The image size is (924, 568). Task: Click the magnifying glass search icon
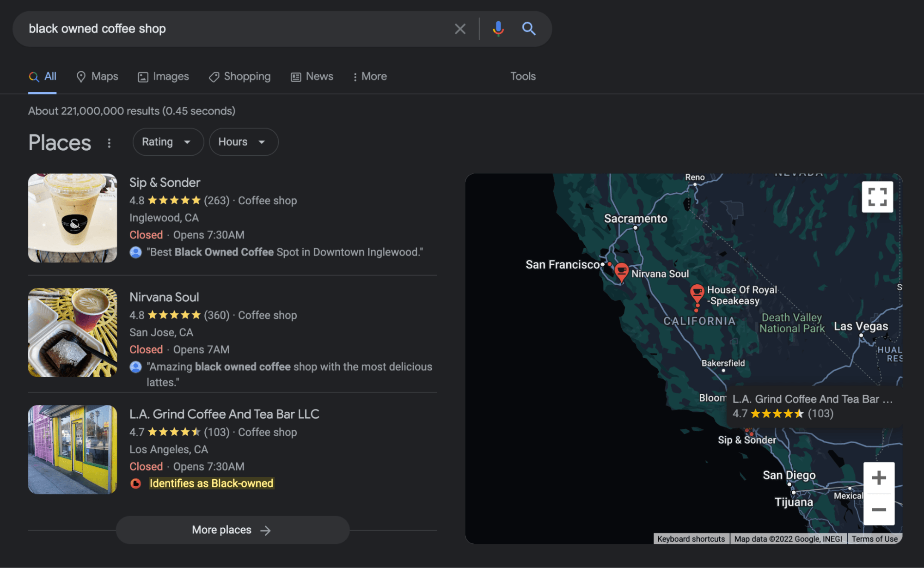tap(528, 29)
